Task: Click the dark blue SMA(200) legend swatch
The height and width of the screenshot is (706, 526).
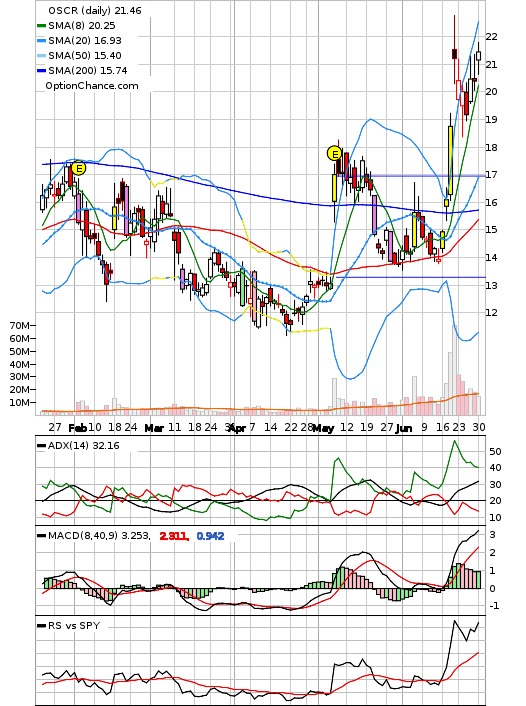Action: 41,70
